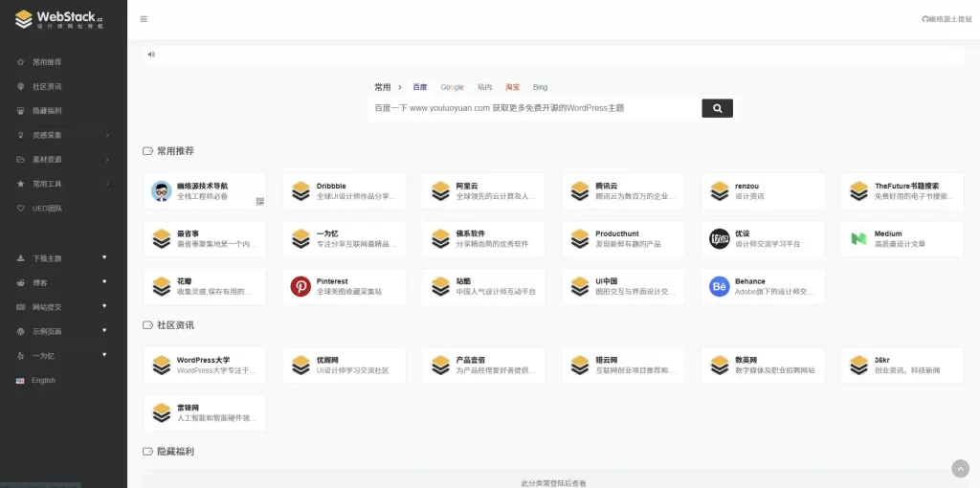Open the 优阁网 card
Image resolution: width=980 pixels, height=488 pixels.
pyautogui.click(x=345, y=365)
